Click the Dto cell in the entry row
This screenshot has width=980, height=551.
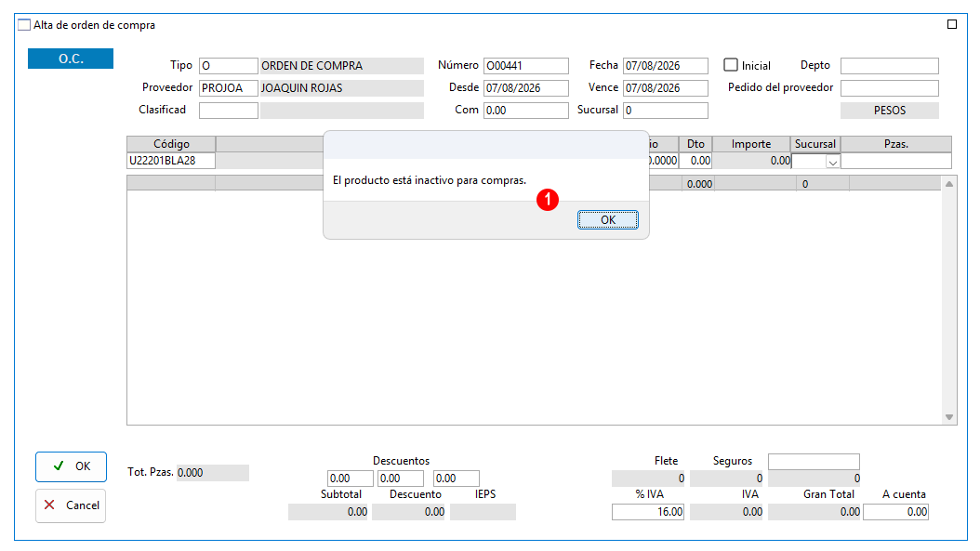[x=695, y=161]
